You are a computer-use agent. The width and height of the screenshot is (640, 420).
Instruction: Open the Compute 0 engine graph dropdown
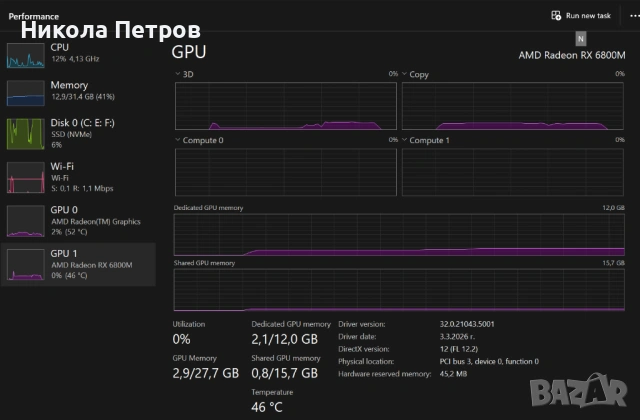click(x=178, y=140)
